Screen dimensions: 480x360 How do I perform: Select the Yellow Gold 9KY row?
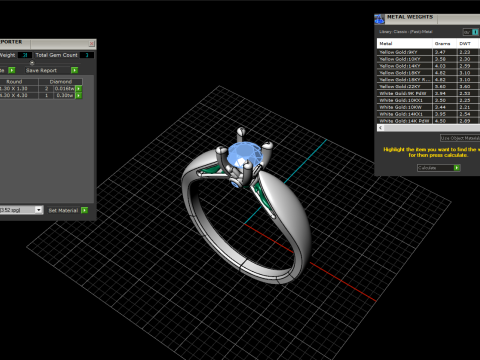[428, 52]
